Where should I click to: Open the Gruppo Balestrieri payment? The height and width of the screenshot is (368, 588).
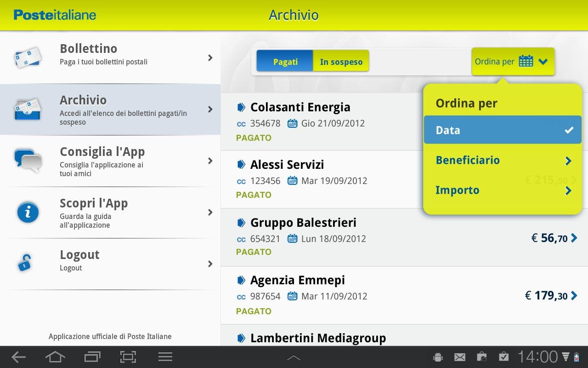pyautogui.click(x=404, y=237)
